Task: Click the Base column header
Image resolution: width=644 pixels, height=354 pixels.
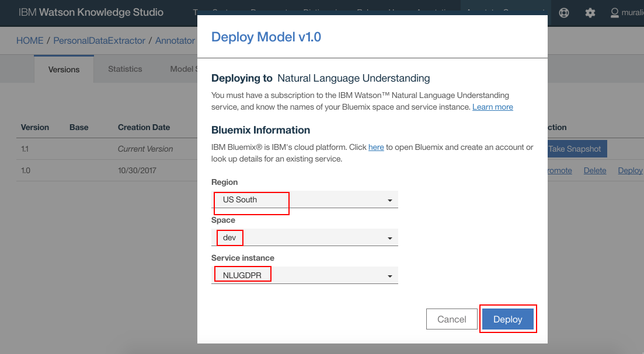Action: [x=79, y=128]
